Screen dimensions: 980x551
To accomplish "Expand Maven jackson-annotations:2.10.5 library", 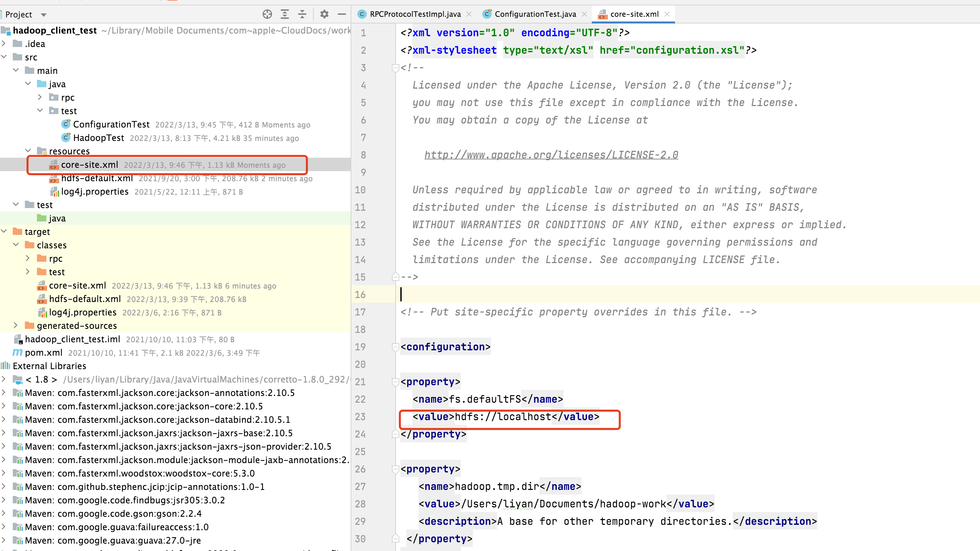I will (x=4, y=392).
